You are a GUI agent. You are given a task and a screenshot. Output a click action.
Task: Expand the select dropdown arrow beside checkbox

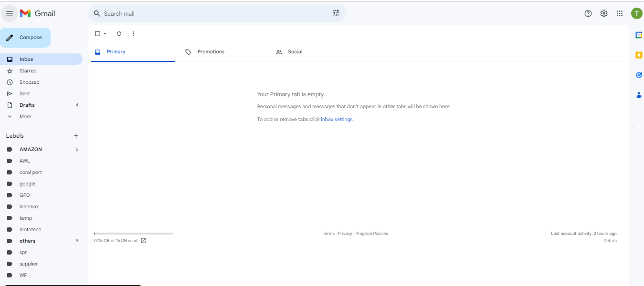[x=105, y=33]
